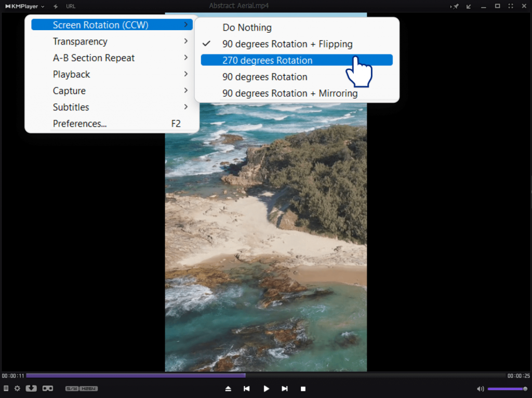Open the settings gear in control bar
The height and width of the screenshot is (398, 532).
point(17,388)
